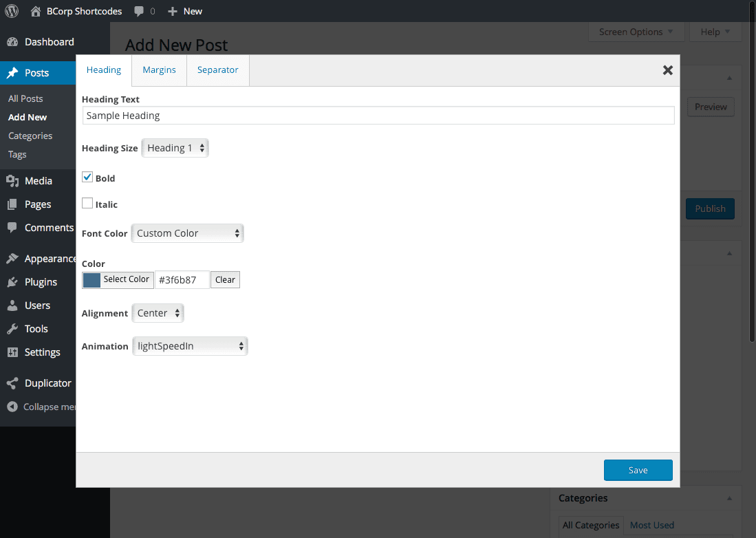Open the Font Color dropdown
Screen dimensions: 756x538
click(187, 233)
